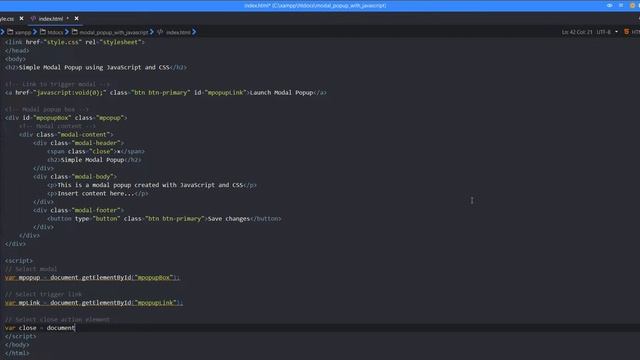Viewport: 640px width, 360px height.
Task: Open the htdocs folder in breadcrumb
Action: (55, 32)
